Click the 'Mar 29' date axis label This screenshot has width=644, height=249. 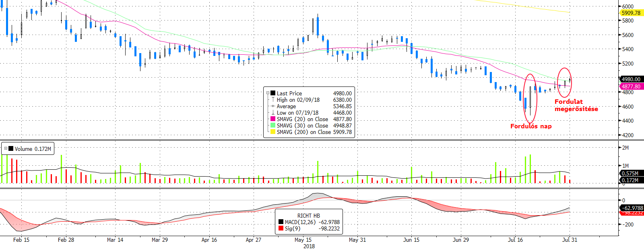[x=160, y=240]
